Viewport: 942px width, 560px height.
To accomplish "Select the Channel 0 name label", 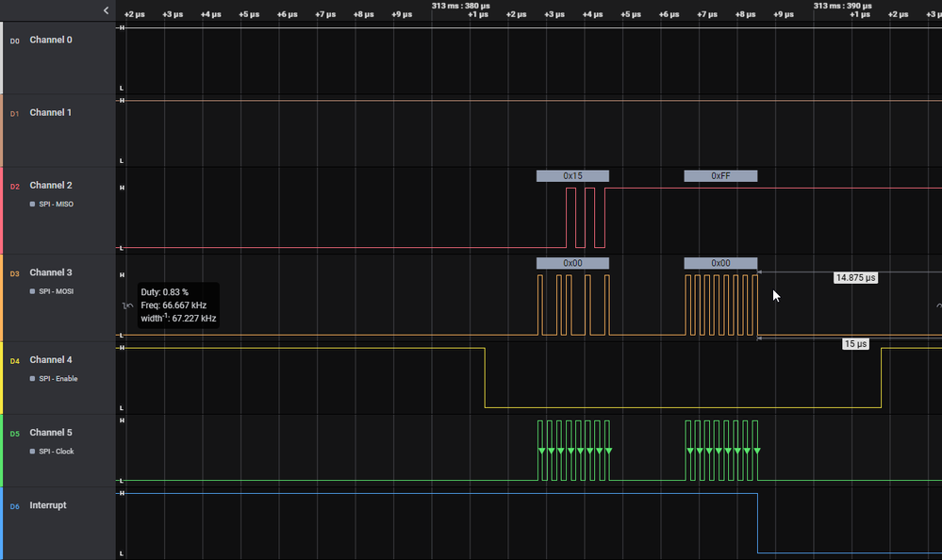I will (x=51, y=40).
